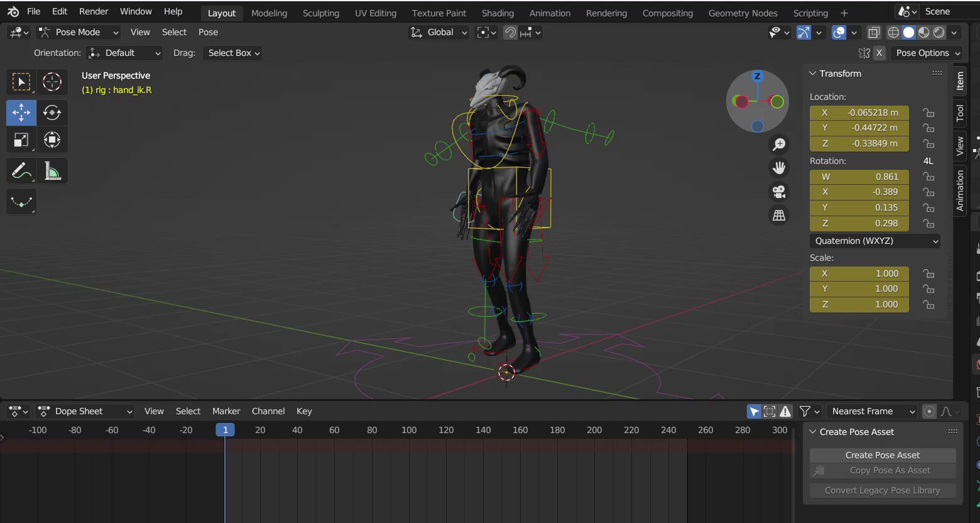Click the Blender logo menu
This screenshot has height=523, width=980.
(13, 11)
